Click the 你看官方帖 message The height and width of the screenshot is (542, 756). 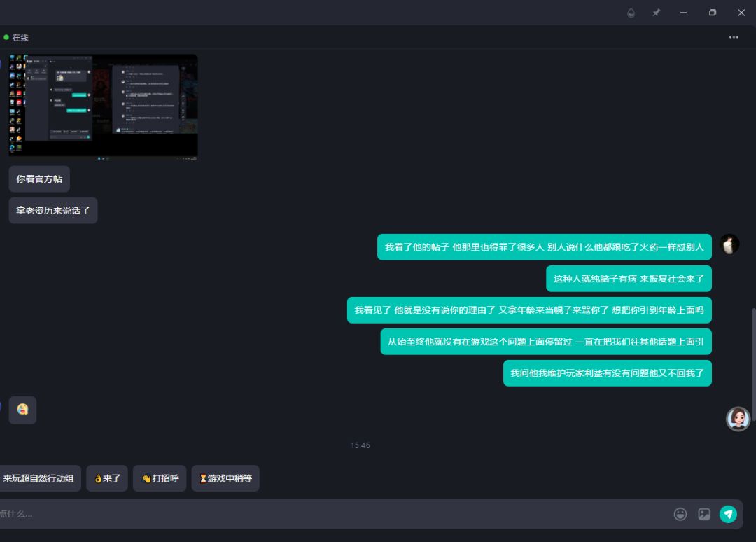click(39, 179)
